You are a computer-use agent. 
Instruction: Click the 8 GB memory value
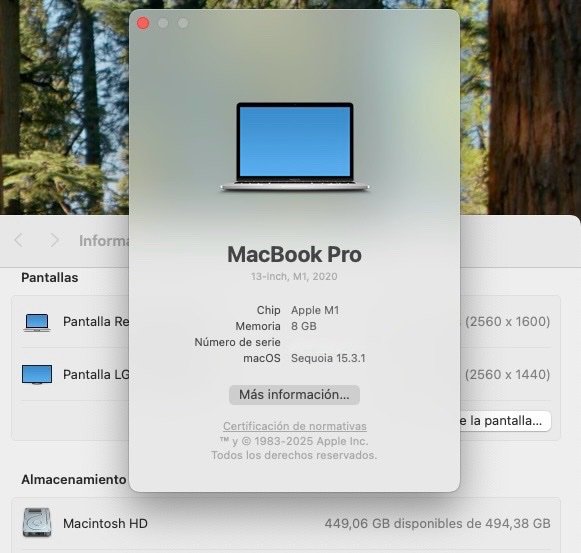pyautogui.click(x=304, y=326)
